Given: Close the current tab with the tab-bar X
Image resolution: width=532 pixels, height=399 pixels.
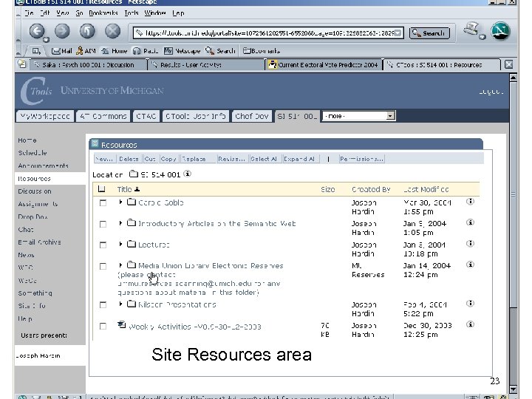Looking at the screenshot, I should click(508, 64).
